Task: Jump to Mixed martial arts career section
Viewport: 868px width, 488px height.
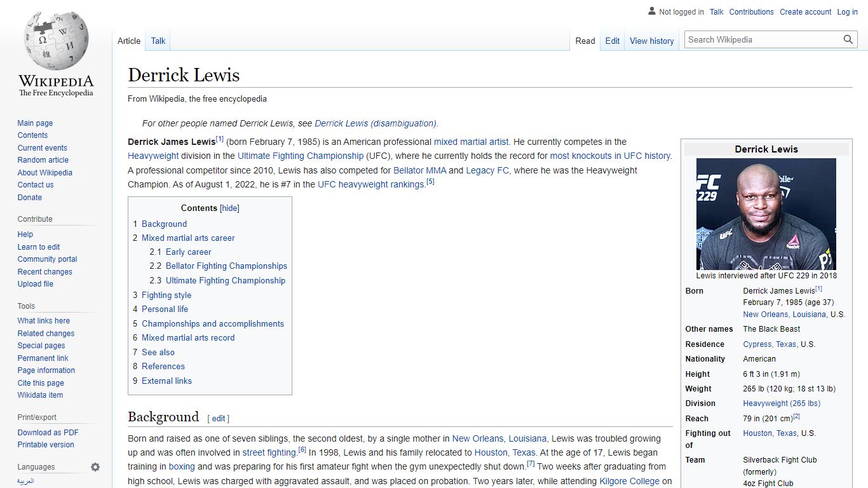Action: (x=188, y=238)
